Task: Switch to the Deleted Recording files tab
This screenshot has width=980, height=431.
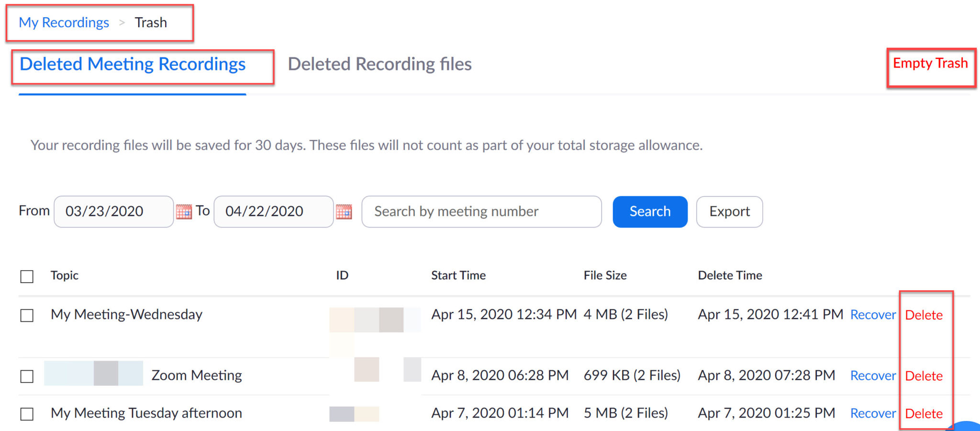Action: (379, 64)
